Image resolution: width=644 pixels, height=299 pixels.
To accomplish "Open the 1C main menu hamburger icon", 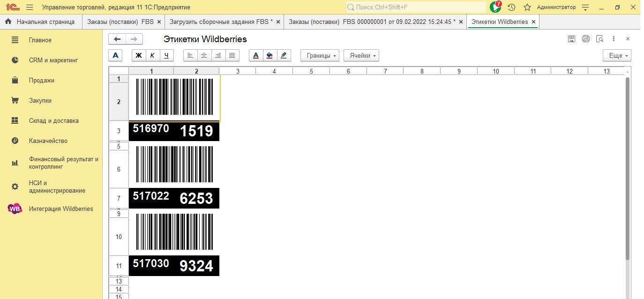I will coord(30,7).
